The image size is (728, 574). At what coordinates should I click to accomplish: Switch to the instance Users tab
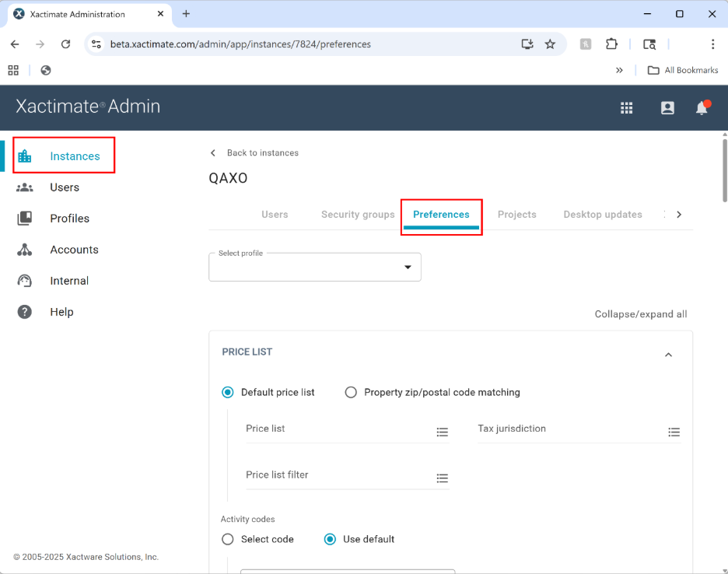pyautogui.click(x=275, y=215)
